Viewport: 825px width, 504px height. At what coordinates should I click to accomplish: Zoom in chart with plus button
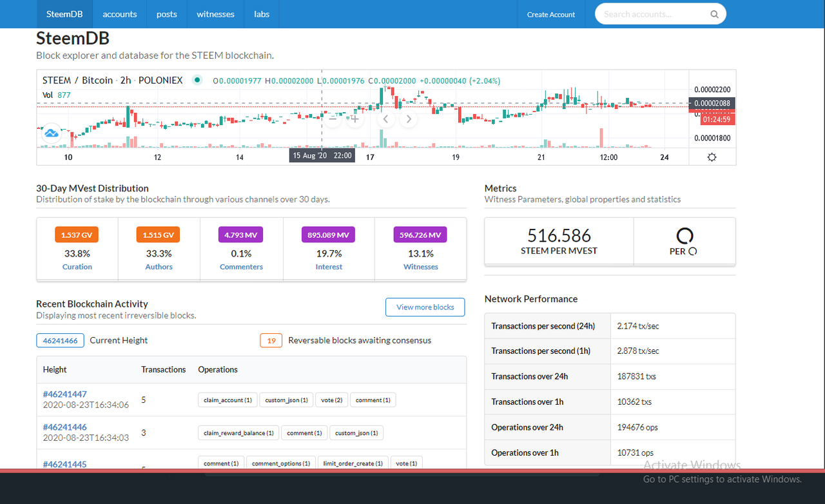tap(355, 119)
